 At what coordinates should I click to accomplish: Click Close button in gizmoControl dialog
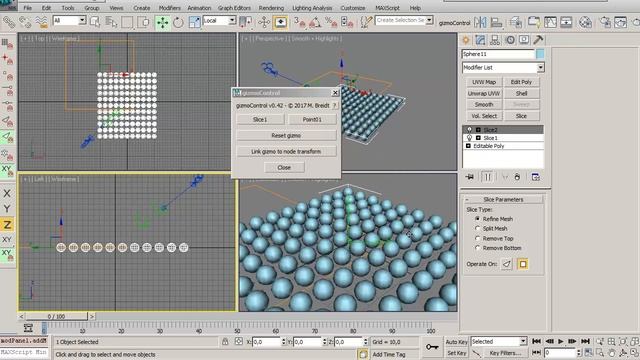(x=284, y=168)
